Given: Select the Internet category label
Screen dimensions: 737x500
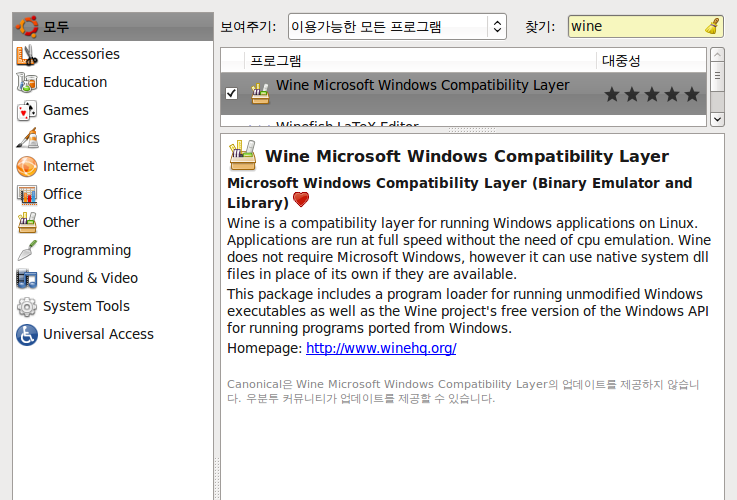Looking at the screenshot, I should [69, 166].
